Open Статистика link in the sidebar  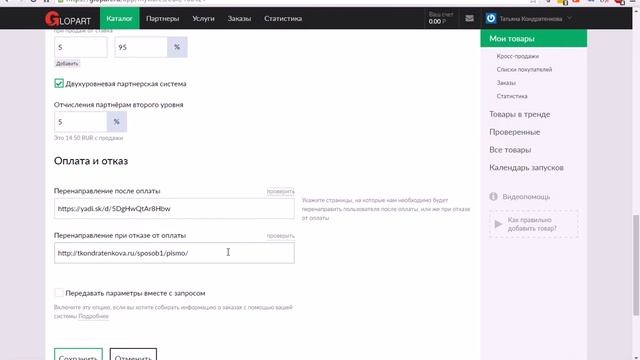pyautogui.click(x=512, y=96)
